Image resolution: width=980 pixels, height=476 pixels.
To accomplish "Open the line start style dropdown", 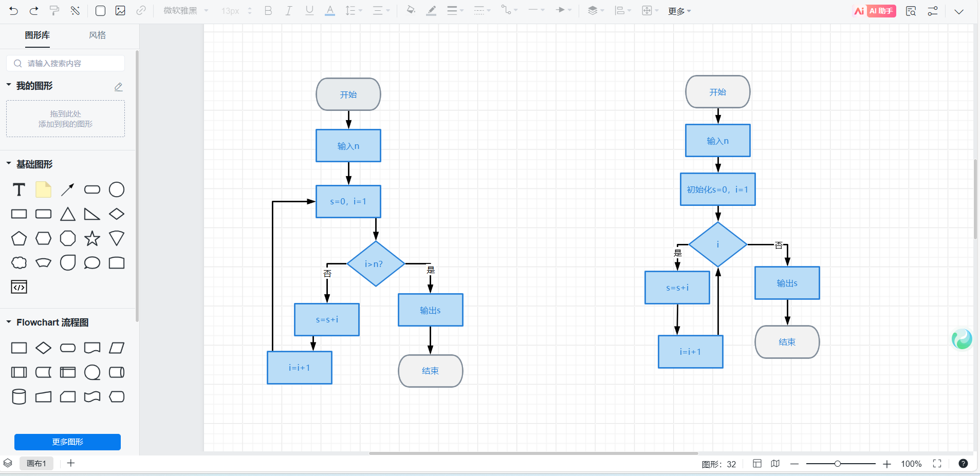I will (537, 11).
